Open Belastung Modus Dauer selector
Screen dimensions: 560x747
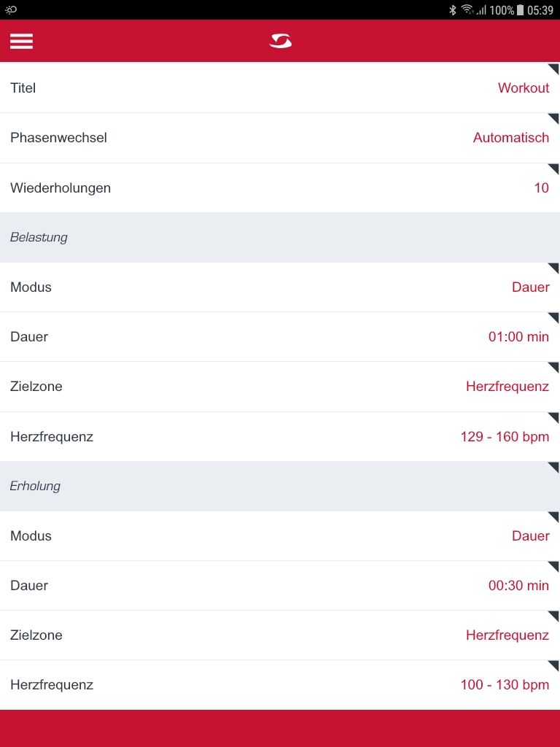pyautogui.click(x=530, y=287)
